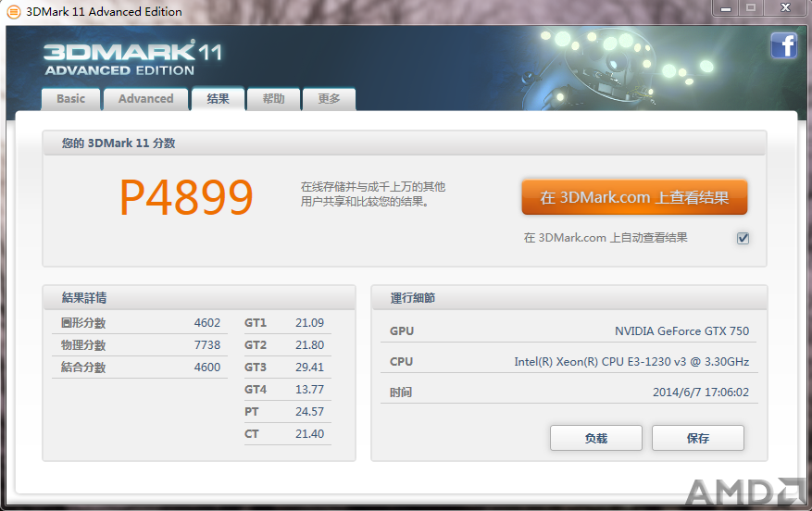Screen dimensions: 812x511
Task: Select the CT value 21.40
Action: click(x=309, y=434)
